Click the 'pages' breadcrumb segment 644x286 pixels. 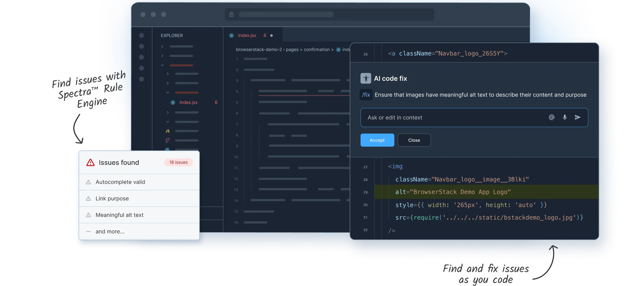click(292, 50)
